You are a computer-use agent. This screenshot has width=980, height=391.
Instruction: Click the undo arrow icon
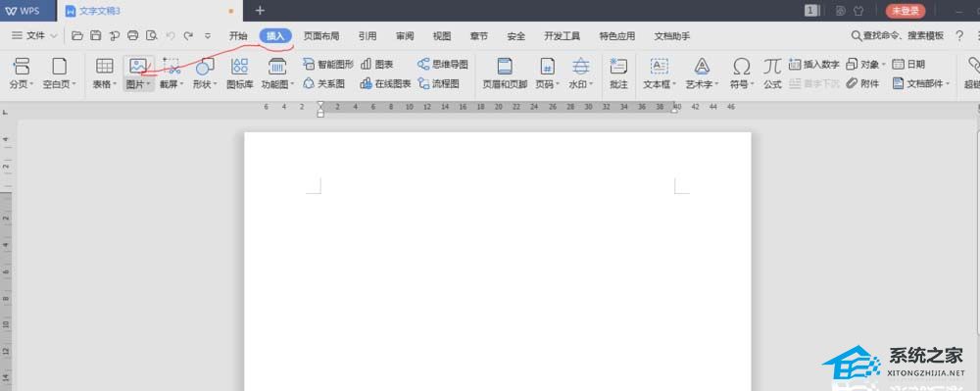click(x=170, y=36)
